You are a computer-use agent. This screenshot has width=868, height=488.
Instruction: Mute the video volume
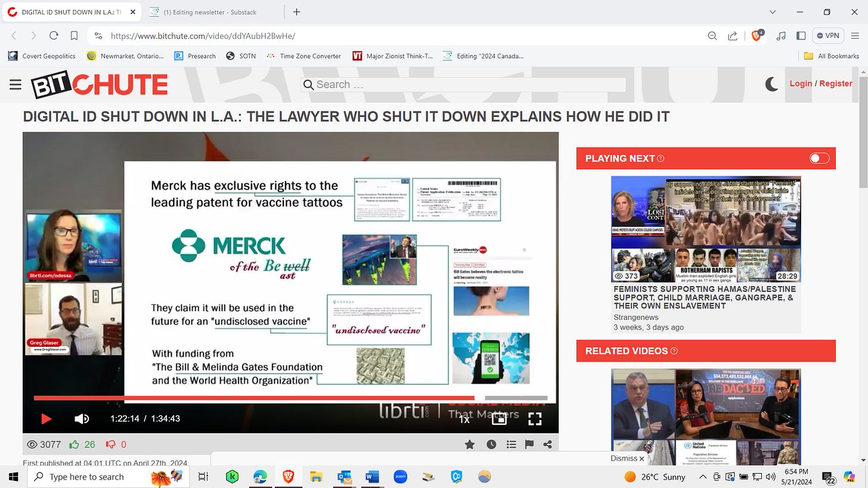[x=82, y=419]
